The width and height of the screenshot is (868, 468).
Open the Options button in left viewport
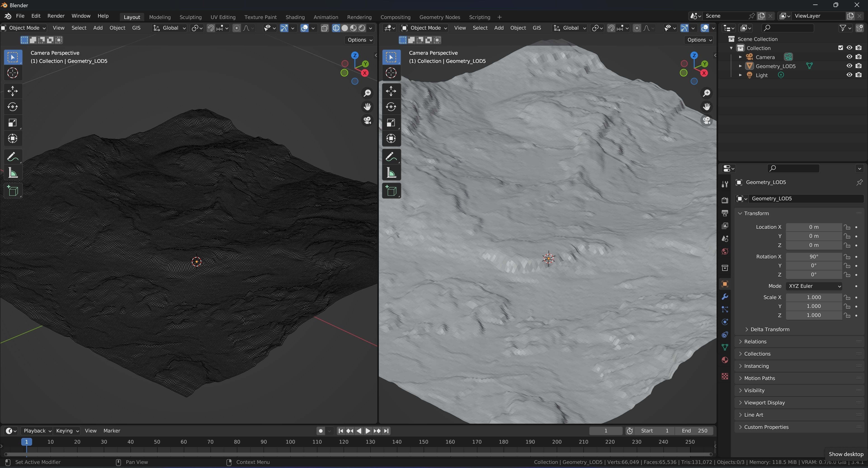coord(360,40)
